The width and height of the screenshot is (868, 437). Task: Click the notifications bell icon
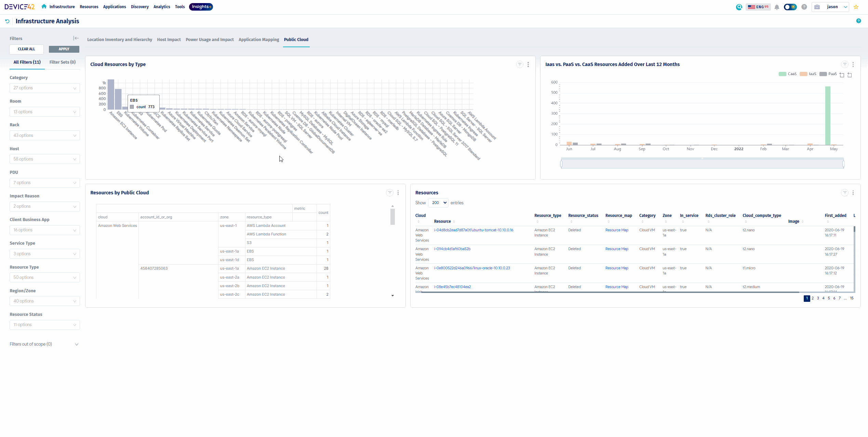777,7
